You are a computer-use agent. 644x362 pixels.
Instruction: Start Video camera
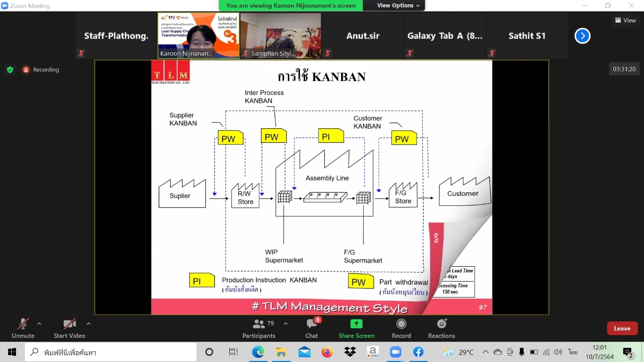69,329
